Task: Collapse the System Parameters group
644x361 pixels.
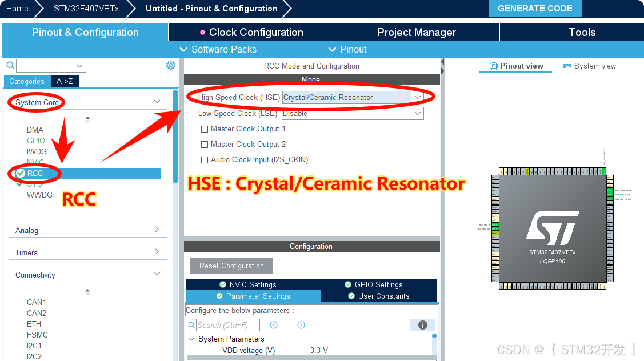Action: (x=191, y=339)
